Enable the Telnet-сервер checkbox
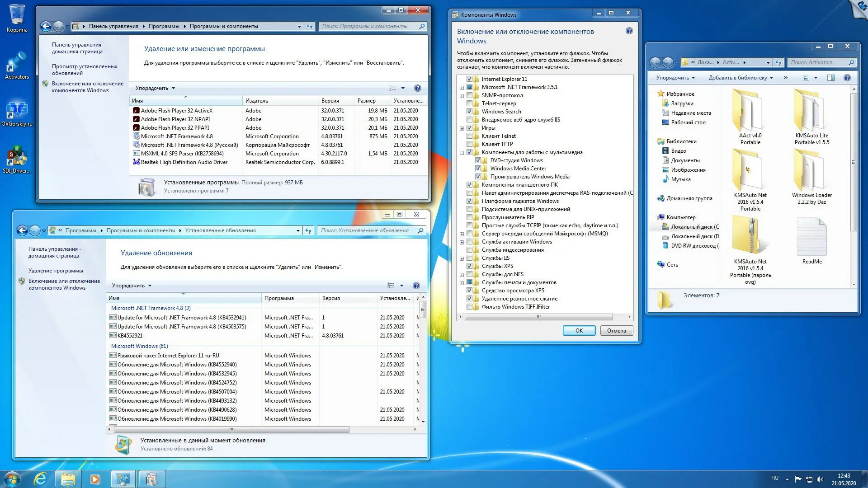This screenshot has height=488, width=868. [469, 103]
